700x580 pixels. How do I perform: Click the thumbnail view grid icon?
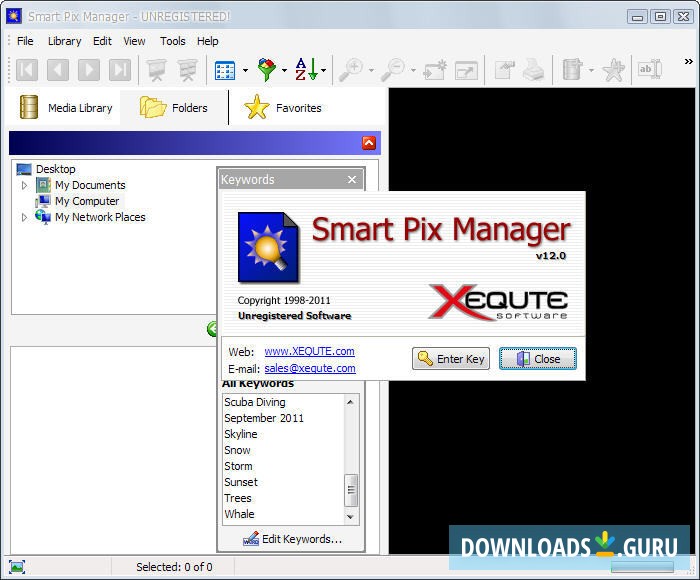click(225, 70)
